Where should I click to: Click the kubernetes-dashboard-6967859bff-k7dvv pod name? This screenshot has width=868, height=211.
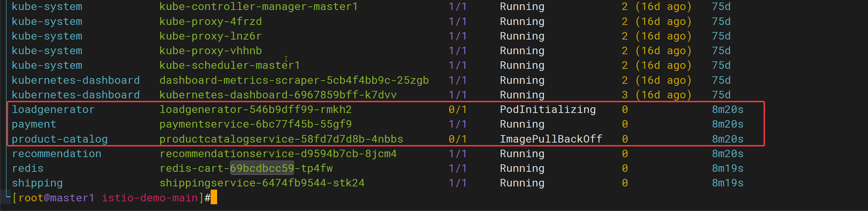(278, 95)
